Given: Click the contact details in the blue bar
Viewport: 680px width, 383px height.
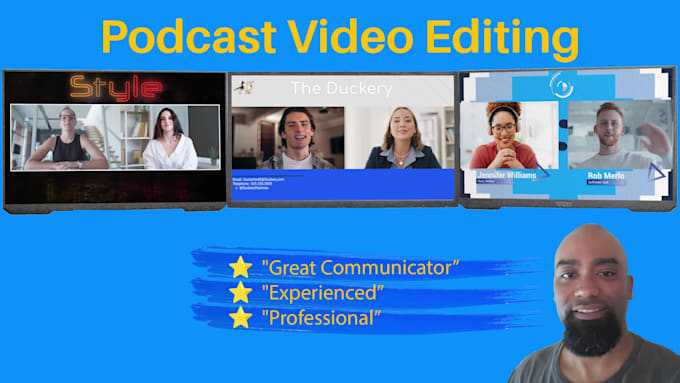Looking at the screenshot, I should pyautogui.click(x=258, y=183).
